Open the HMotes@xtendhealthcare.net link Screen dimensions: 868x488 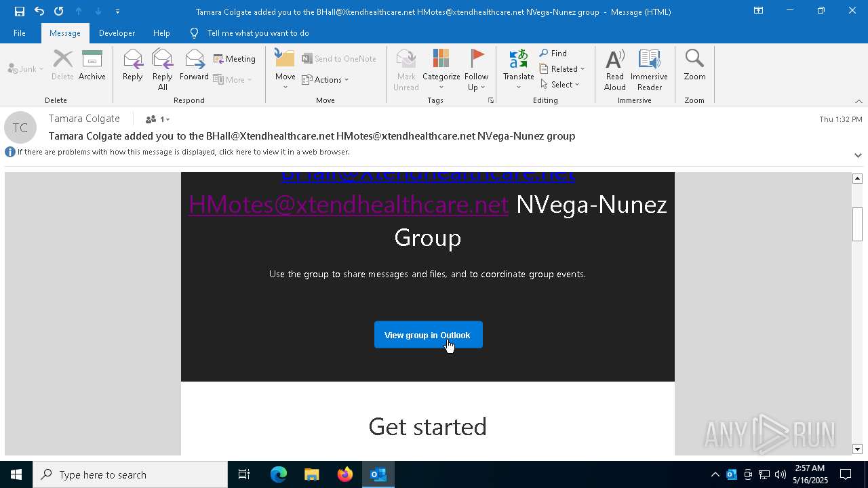349,204
